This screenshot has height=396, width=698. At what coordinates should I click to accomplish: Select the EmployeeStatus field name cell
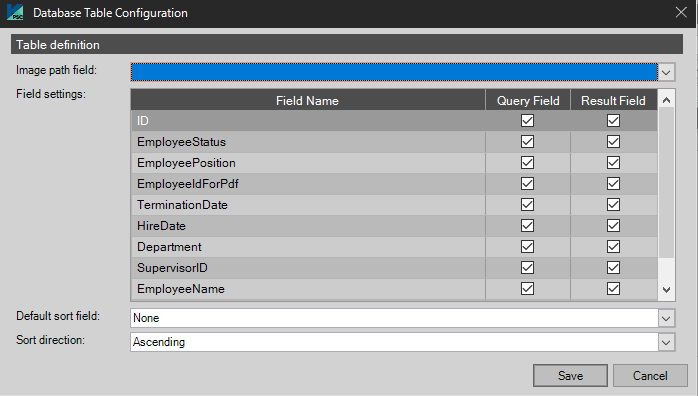[308, 141]
